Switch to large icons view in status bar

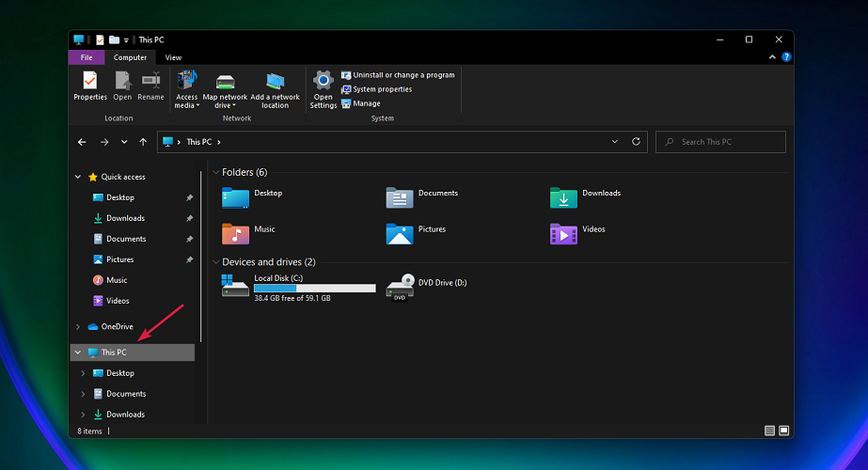pyautogui.click(x=784, y=431)
